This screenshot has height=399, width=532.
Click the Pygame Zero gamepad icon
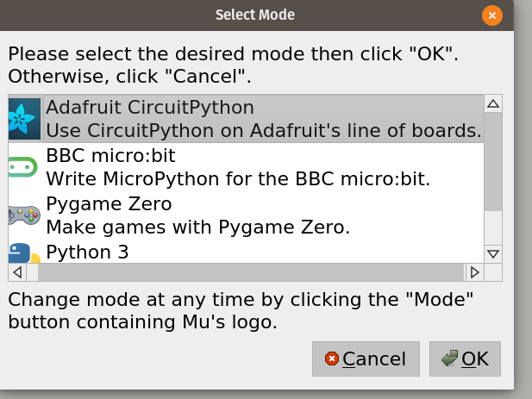pyautogui.click(x=23, y=215)
